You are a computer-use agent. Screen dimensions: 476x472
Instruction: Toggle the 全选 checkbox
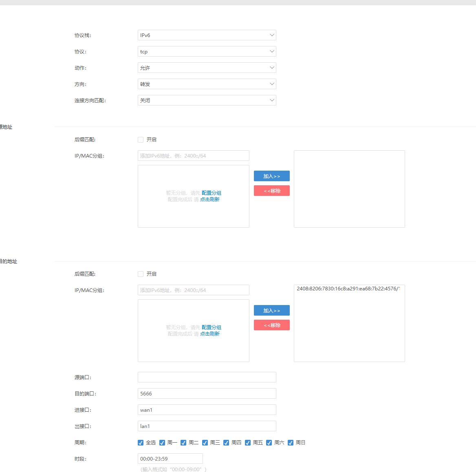point(141,443)
